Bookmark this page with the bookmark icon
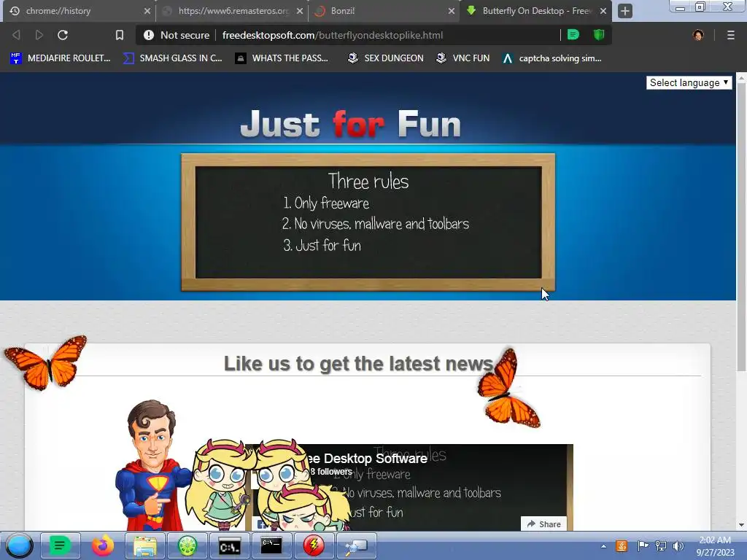This screenshot has height=560, width=747. (120, 35)
